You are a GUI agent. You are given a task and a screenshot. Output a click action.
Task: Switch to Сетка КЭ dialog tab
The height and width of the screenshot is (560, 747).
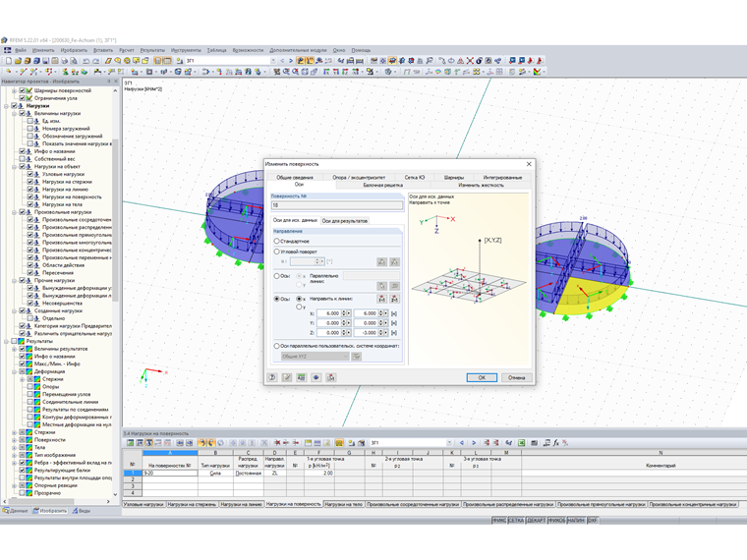click(x=415, y=177)
